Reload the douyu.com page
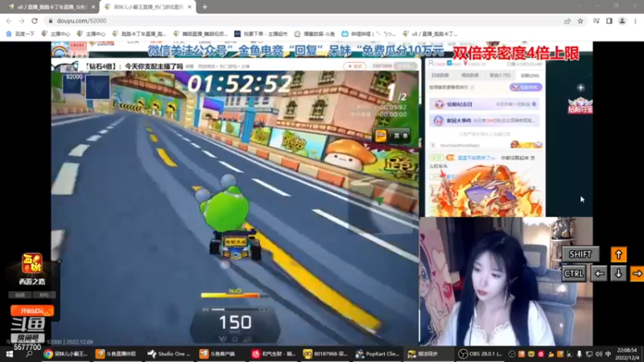Viewport: 644px width, 362px height. click(35, 21)
